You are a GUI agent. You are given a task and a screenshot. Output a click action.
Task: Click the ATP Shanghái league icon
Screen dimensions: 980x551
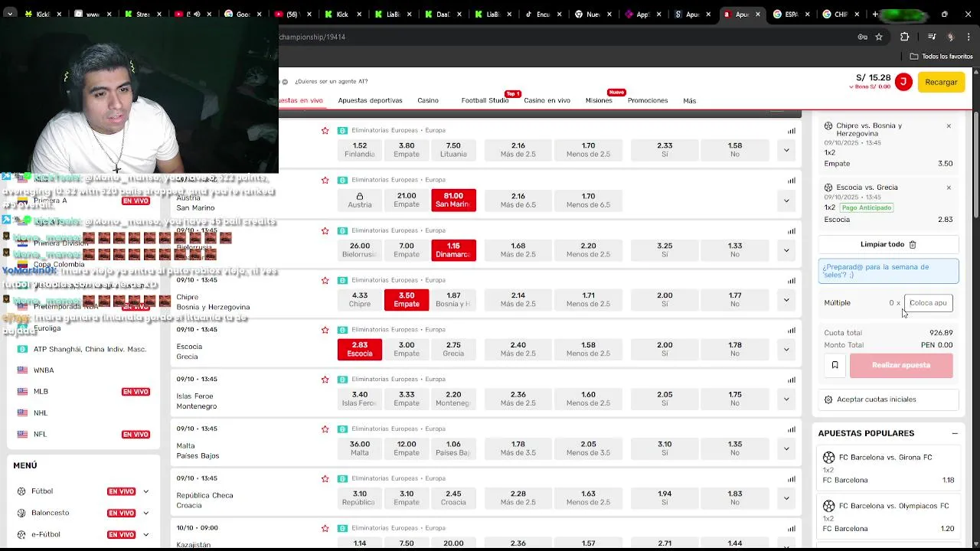click(x=22, y=349)
